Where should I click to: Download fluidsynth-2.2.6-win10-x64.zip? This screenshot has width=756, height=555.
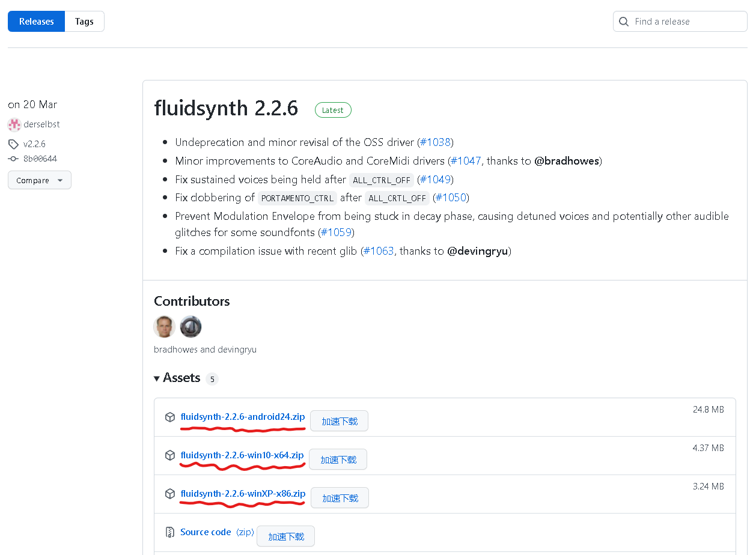[x=242, y=455]
